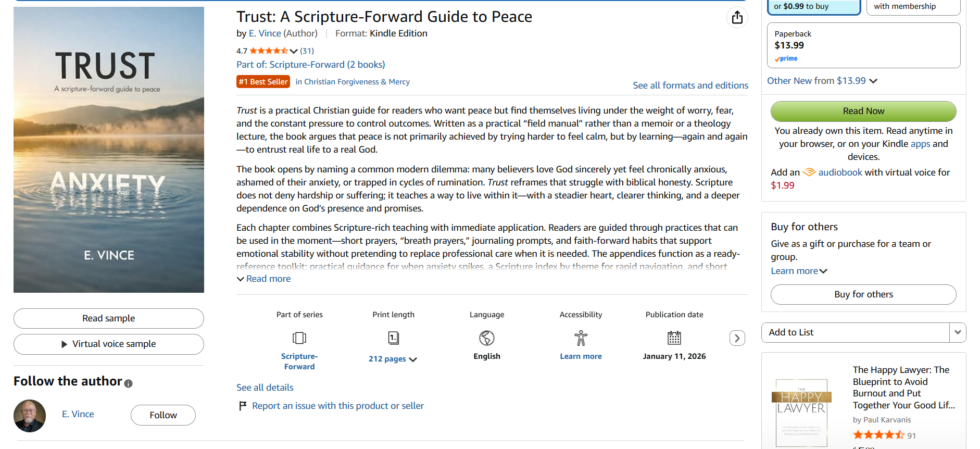The width and height of the screenshot is (980, 449).
Task: Click the Part of series book icon
Action: point(299,338)
